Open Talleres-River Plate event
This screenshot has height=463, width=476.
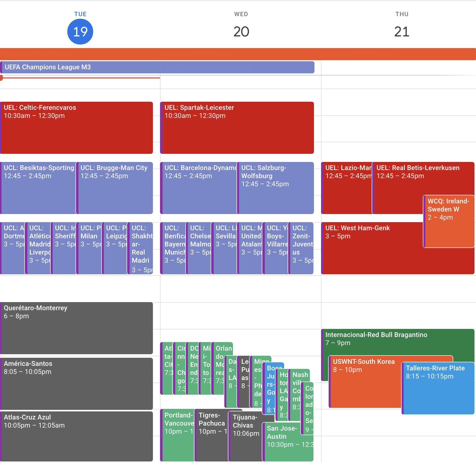(438, 388)
